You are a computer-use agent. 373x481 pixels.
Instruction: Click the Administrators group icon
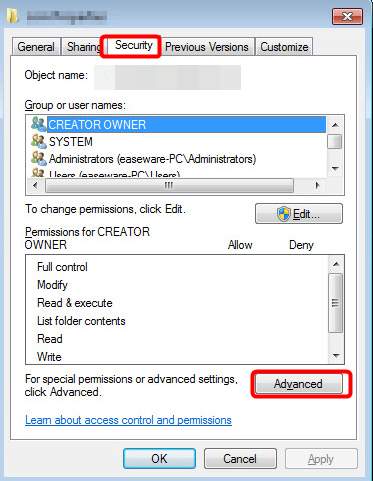38,159
